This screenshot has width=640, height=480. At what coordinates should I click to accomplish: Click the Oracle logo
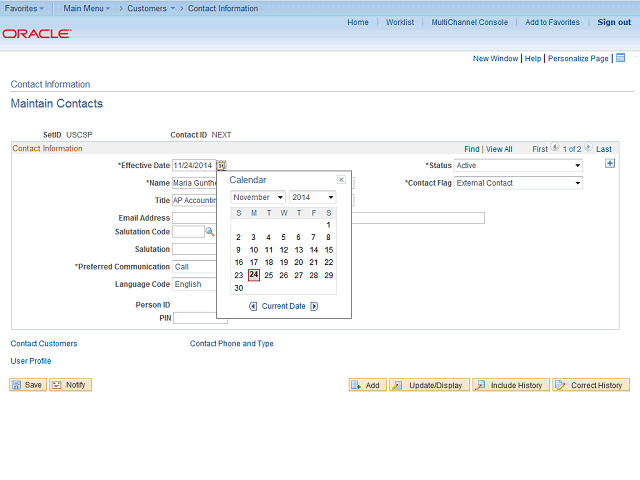[37, 33]
